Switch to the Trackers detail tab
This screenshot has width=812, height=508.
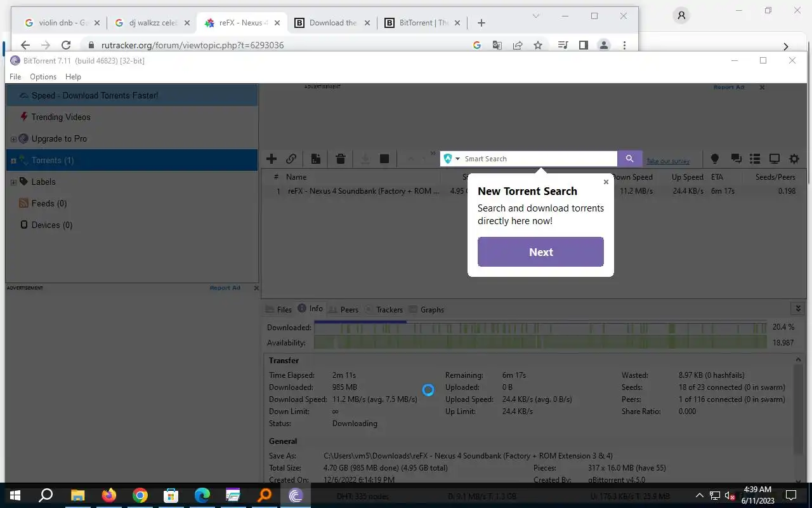coord(384,309)
